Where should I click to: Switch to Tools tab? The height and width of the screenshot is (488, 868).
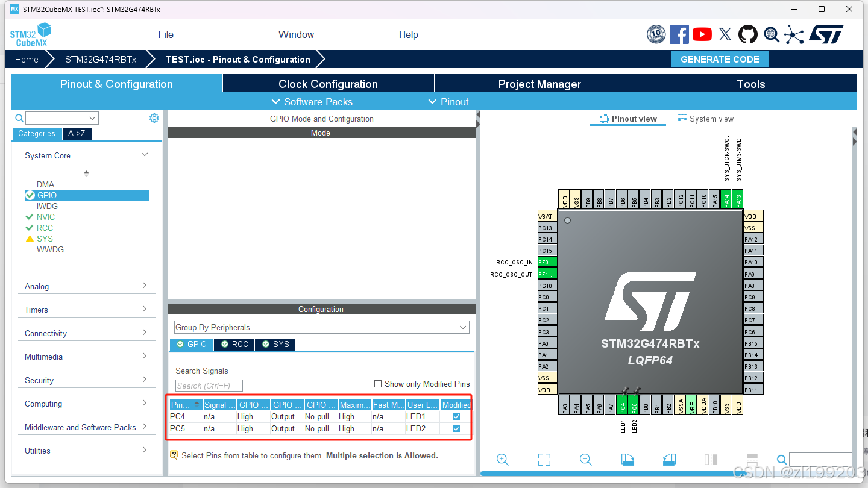(x=751, y=84)
